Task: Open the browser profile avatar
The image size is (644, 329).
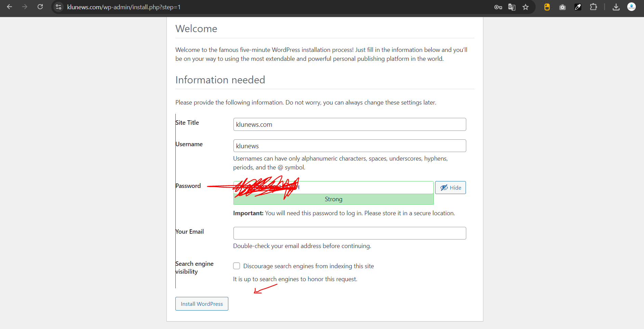Action: click(x=631, y=7)
